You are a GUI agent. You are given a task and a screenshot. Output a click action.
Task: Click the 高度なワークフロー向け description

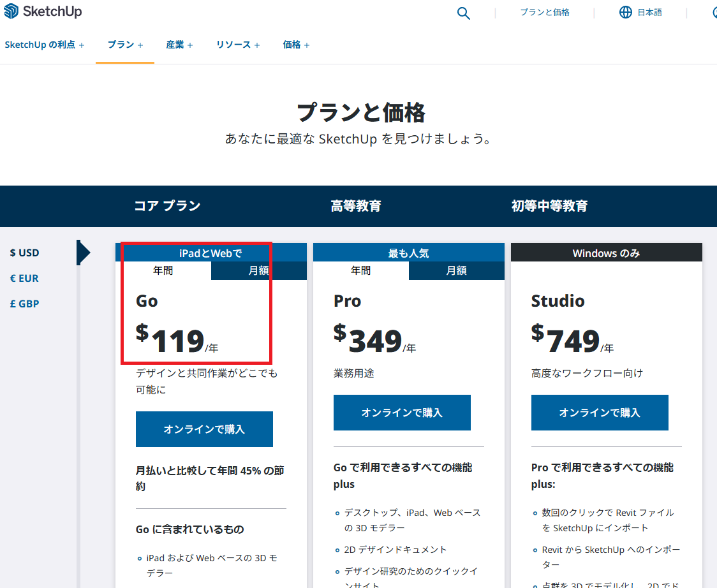pos(587,373)
